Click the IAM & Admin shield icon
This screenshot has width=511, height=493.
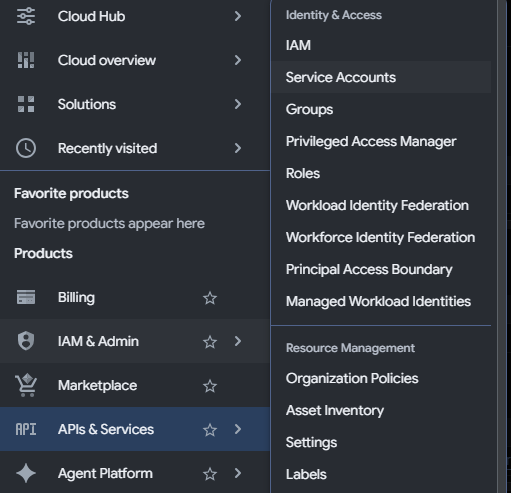(26, 341)
